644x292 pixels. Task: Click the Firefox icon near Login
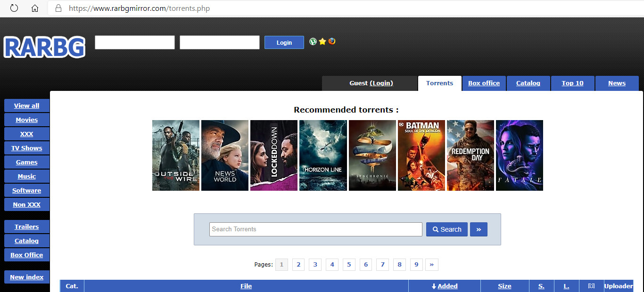point(332,41)
